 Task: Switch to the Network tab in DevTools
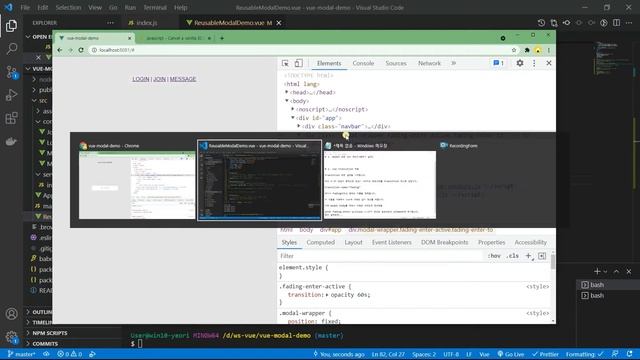[x=429, y=63]
